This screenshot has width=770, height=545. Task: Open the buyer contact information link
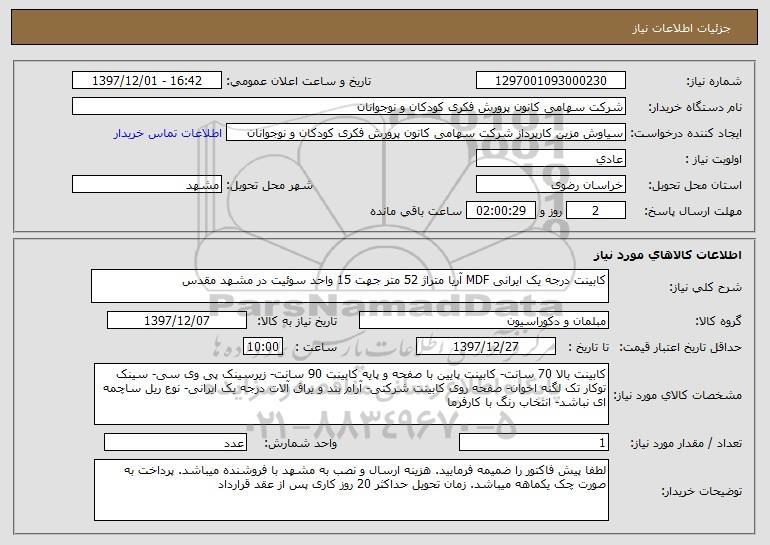[x=168, y=133]
